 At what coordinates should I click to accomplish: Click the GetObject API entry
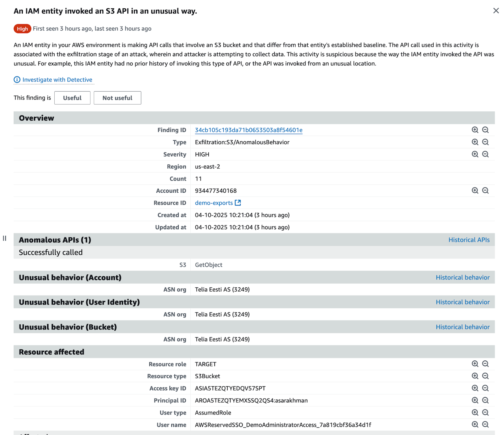[x=208, y=265]
